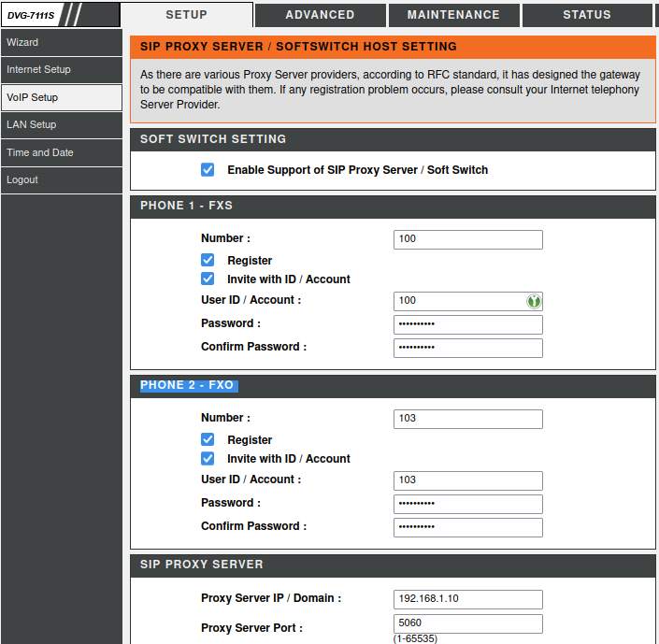
Task: Switch to the Advanced tab
Action: click(320, 15)
